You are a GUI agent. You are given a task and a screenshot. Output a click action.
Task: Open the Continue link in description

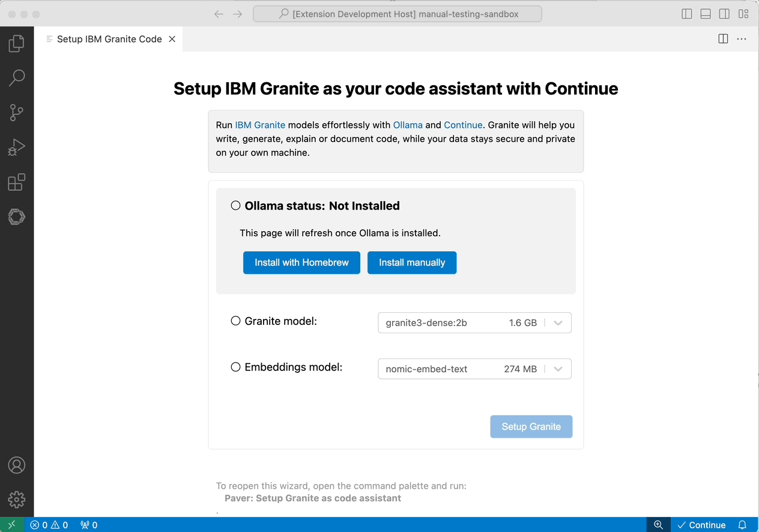pyautogui.click(x=463, y=125)
